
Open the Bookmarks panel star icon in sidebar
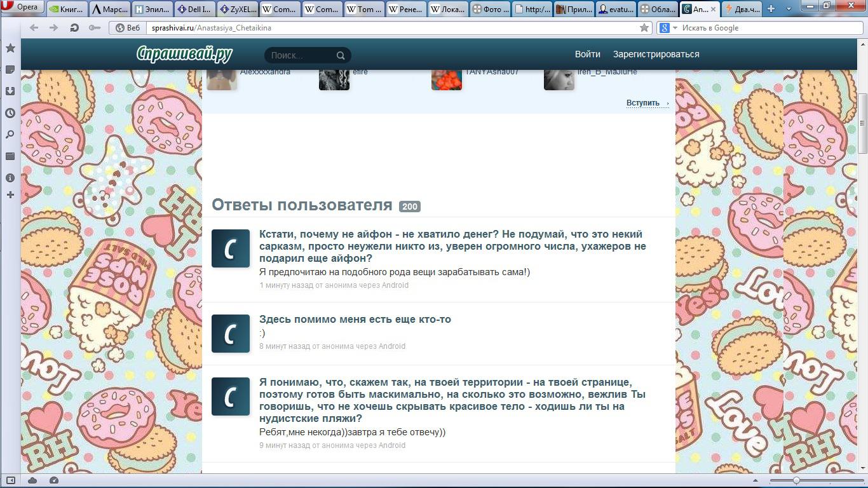pos(10,48)
